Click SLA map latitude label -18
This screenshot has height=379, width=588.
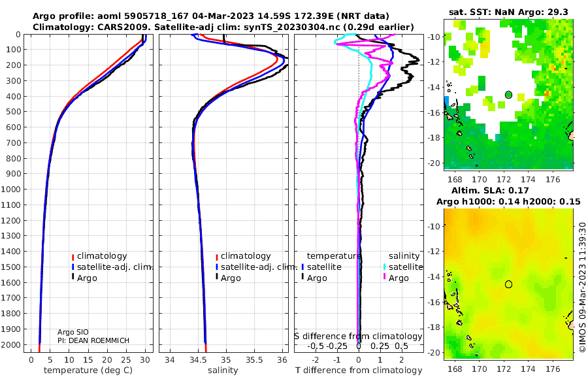click(434, 327)
